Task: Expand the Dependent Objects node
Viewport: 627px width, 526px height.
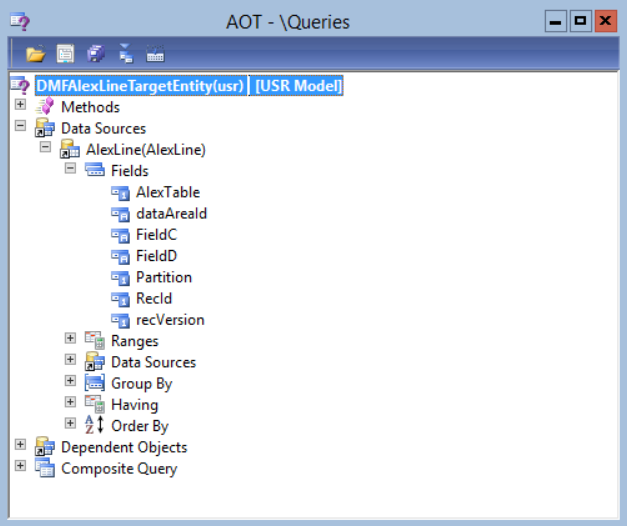Action: [20, 444]
